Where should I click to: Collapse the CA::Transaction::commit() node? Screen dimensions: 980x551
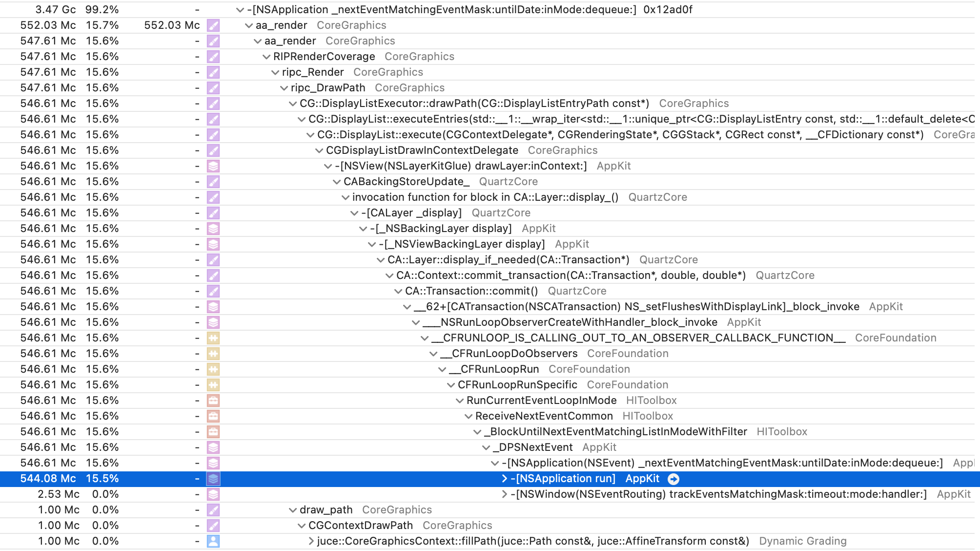(x=398, y=291)
